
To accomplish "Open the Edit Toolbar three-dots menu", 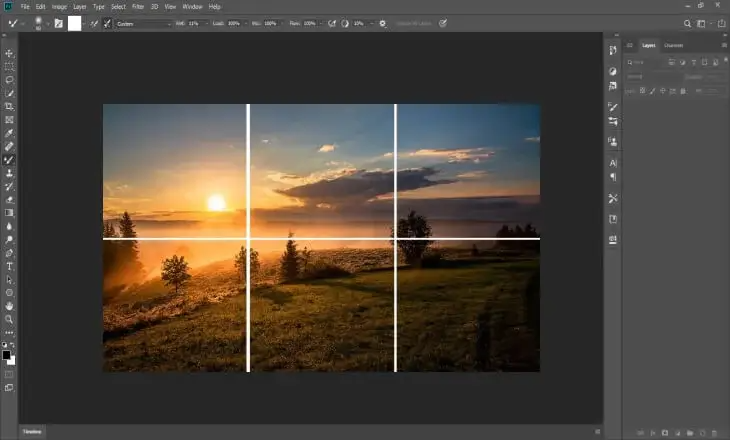I will pos(9,333).
